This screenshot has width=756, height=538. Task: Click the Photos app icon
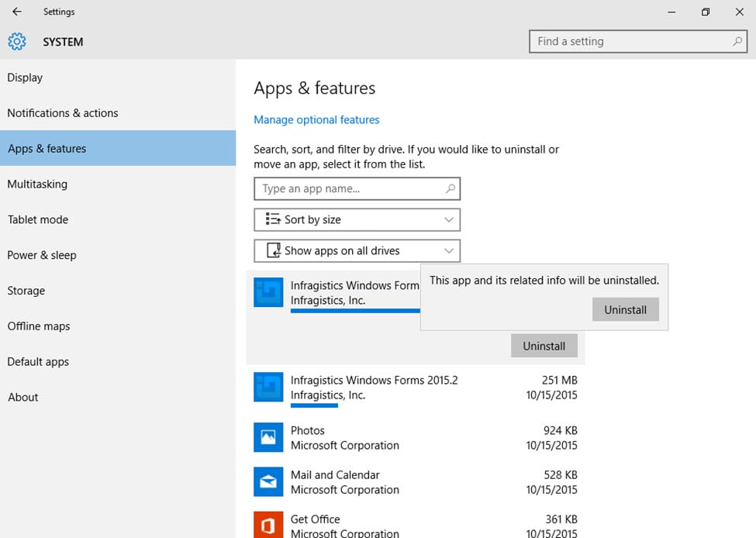(x=268, y=437)
